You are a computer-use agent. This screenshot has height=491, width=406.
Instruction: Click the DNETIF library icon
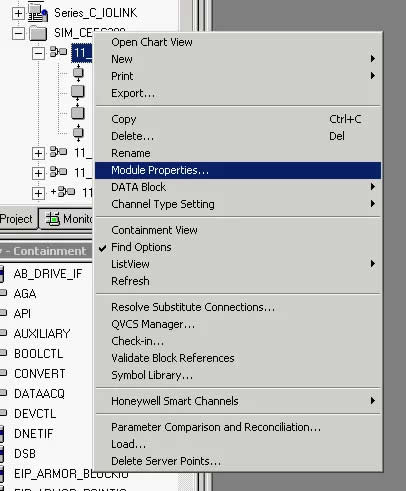coord(2,434)
